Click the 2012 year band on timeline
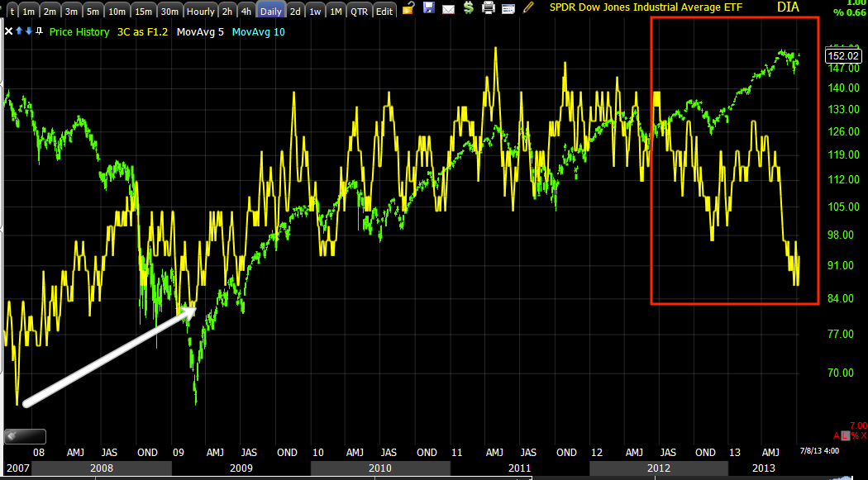 [659, 468]
